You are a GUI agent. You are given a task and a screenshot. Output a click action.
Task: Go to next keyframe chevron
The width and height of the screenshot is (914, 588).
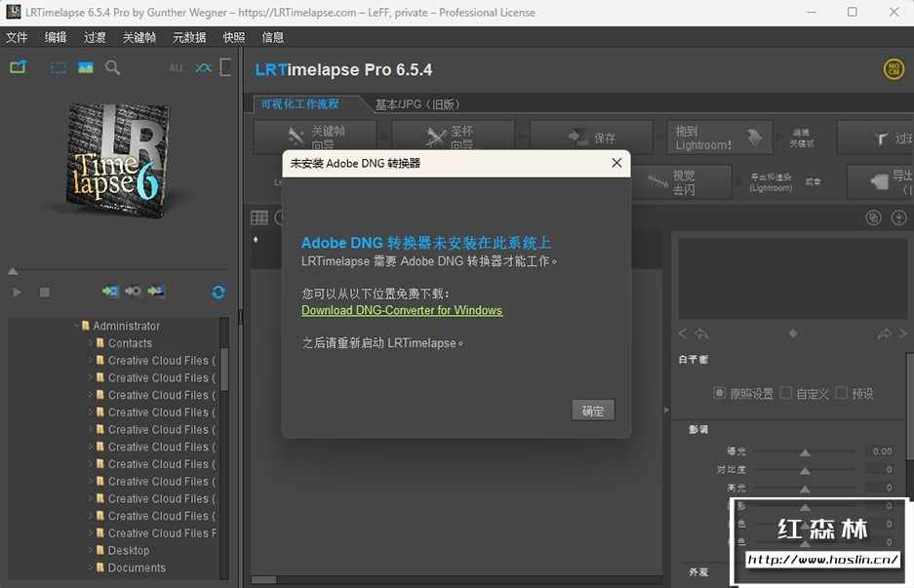[x=903, y=333]
